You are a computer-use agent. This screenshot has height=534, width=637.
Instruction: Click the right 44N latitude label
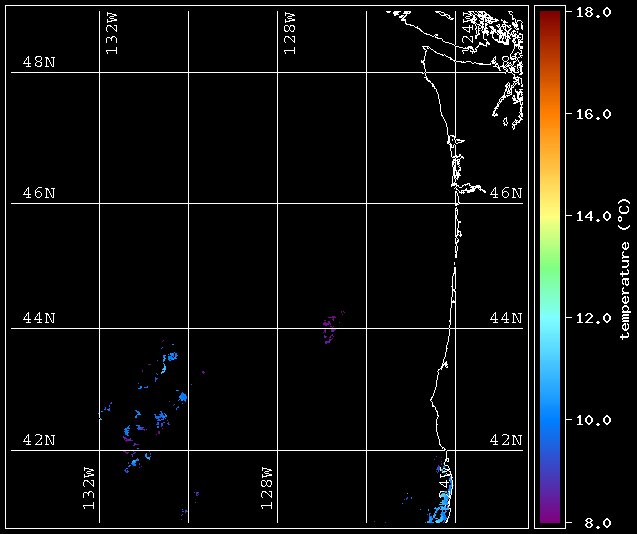506,318
